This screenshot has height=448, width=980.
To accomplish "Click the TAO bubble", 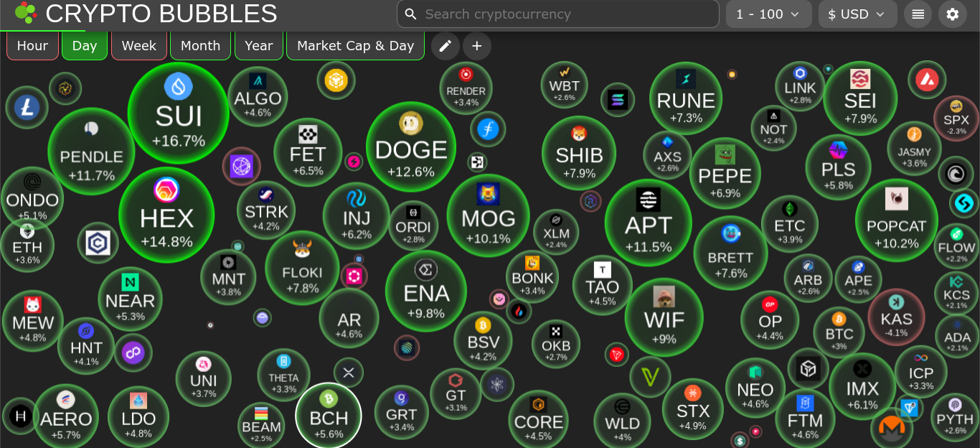I will coord(602,285).
